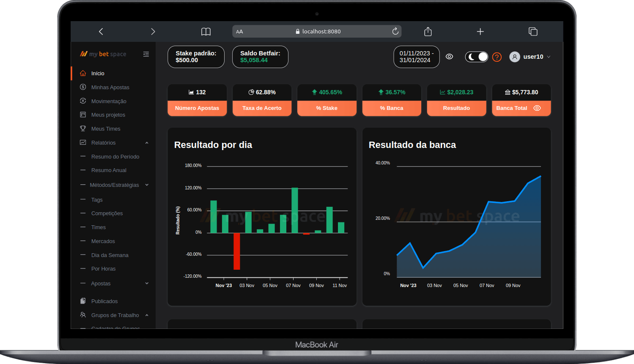Open the orange help question mark icon
The height and width of the screenshot is (364, 634).
pos(497,57)
